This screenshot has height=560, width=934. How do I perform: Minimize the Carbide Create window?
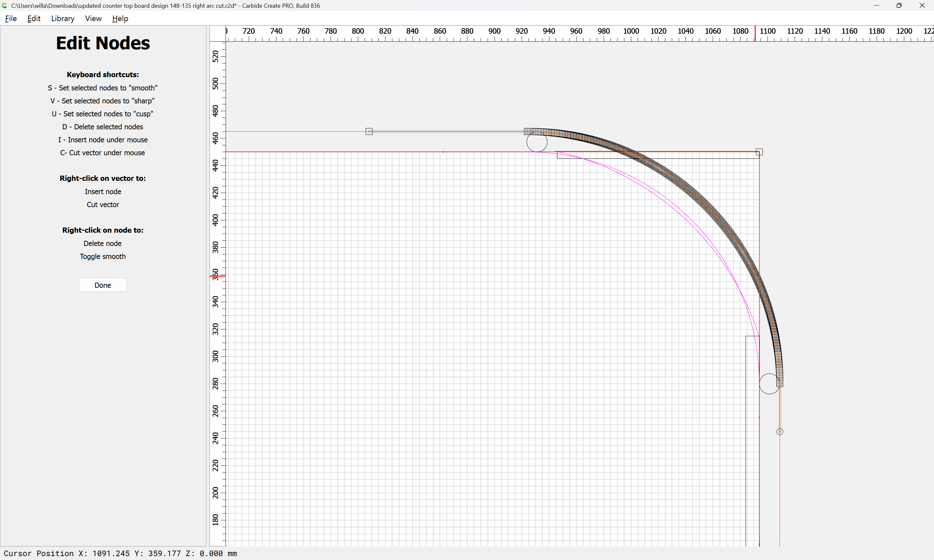pyautogui.click(x=876, y=6)
